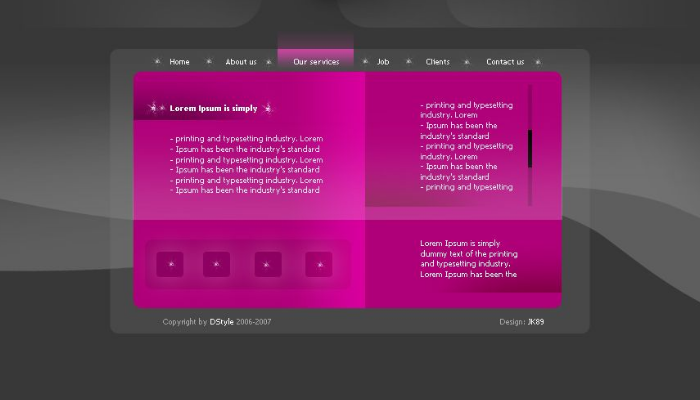
Task: Click the 'Lorem Ipsum is simply' heading
Action: (213, 108)
